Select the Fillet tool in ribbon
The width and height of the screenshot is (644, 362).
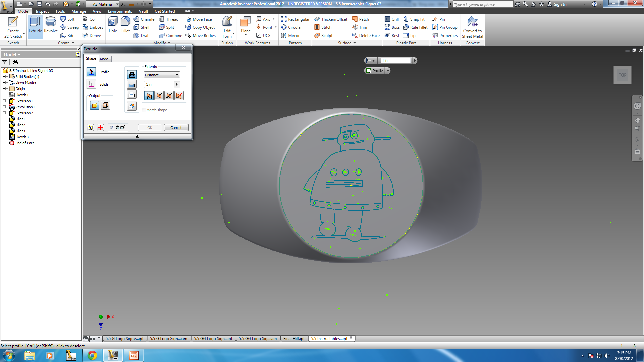(125, 25)
